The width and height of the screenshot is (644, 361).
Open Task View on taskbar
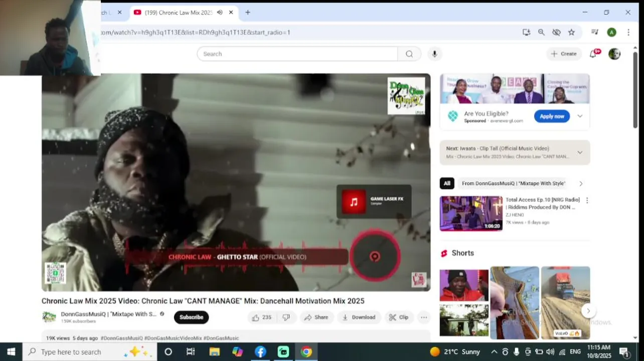tap(191, 352)
